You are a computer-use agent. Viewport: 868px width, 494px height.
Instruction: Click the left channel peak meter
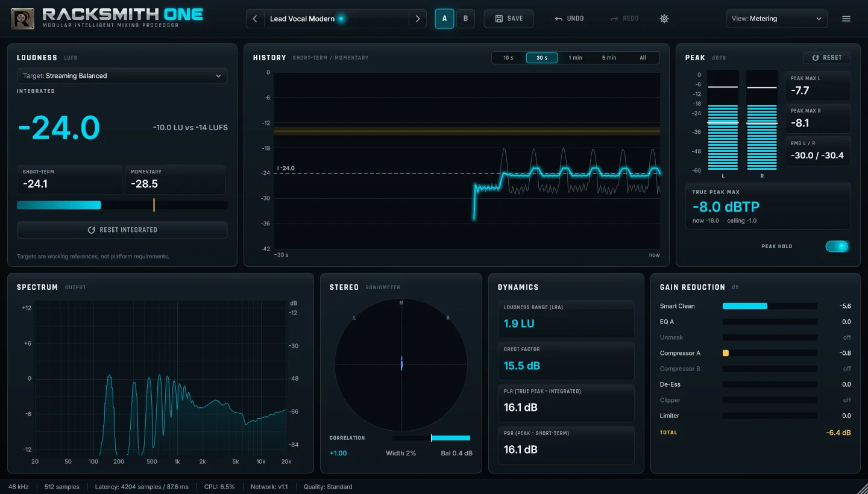(x=723, y=120)
